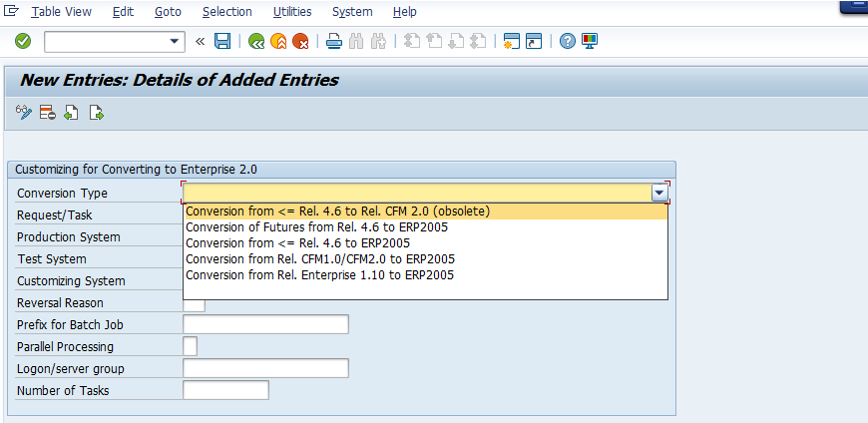Go to Next Entry icon
The width and height of the screenshot is (868, 423).
tap(97, 113)
